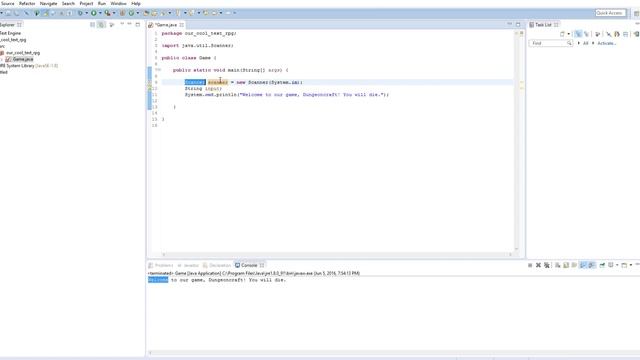Toggle Scheduled view in Task List toolbar
This screenshot has height=360, width=640.
(x=586, y=34)
